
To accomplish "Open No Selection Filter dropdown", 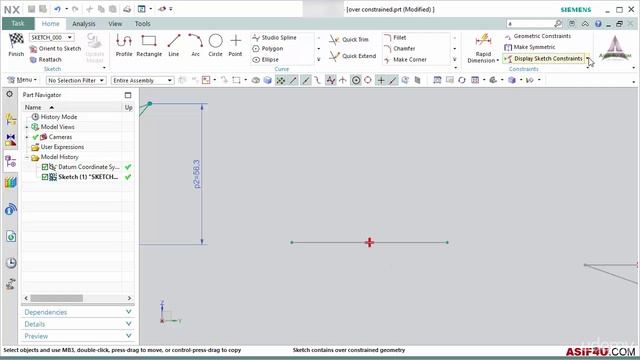I will coord(76,80).
